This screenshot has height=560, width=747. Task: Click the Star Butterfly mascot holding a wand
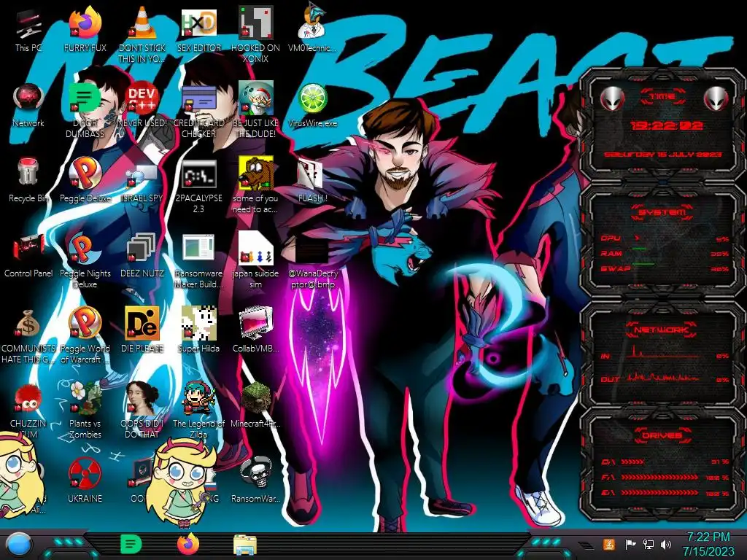click(x=183, y=483)
